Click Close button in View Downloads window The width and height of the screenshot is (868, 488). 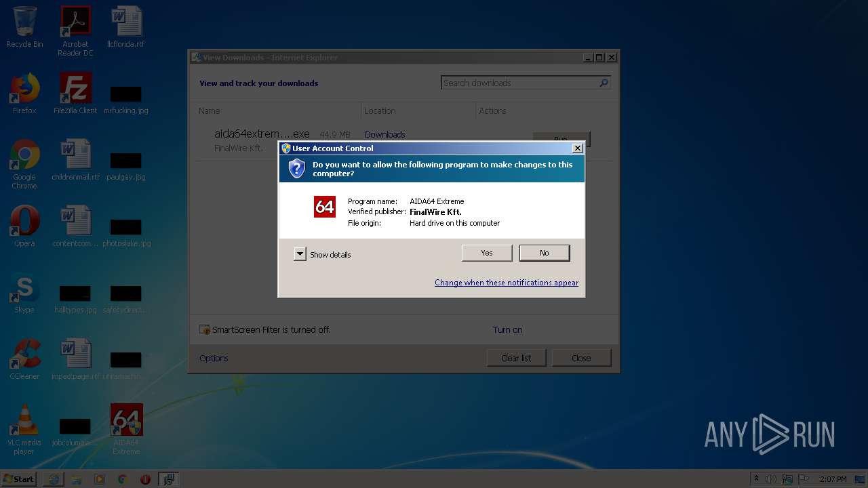point(581,358)
